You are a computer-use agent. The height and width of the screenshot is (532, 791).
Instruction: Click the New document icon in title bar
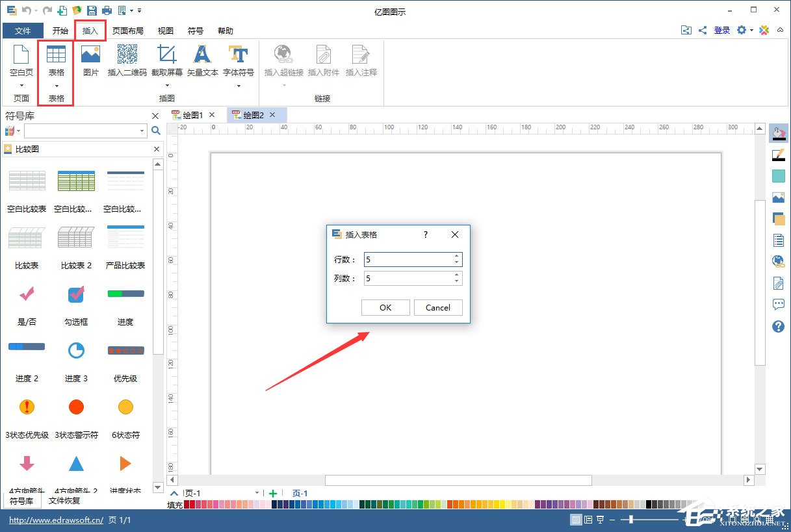(62, 10)
